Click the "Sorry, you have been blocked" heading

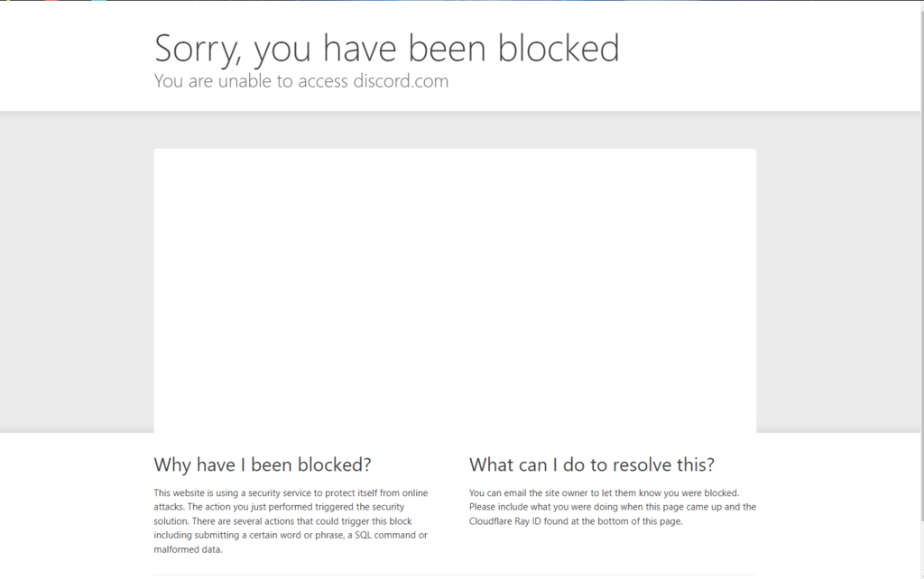386,49
